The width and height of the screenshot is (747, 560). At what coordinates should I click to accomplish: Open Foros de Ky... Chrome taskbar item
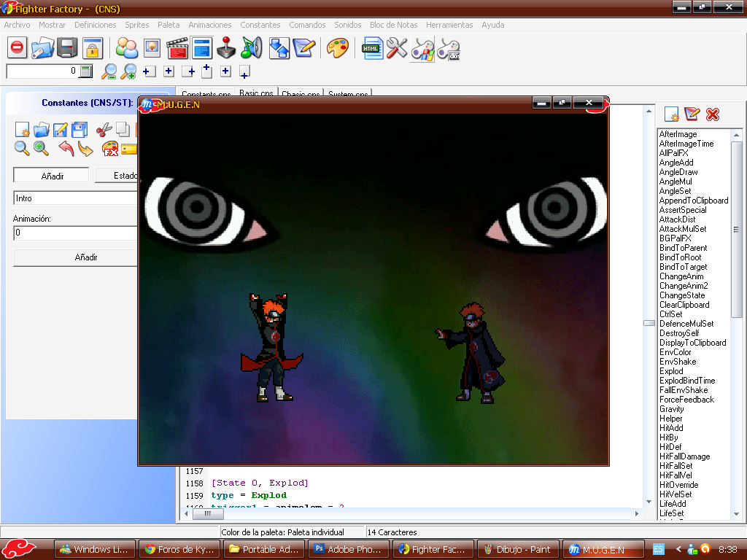[x=179, y=550]
